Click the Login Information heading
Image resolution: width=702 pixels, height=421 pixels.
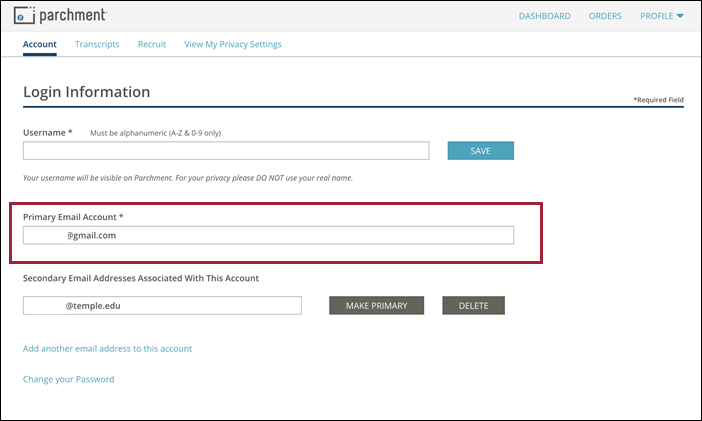click(86, 92)
